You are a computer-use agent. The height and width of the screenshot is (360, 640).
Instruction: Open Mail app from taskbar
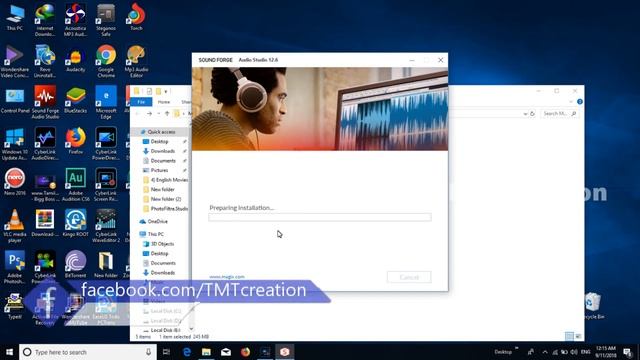pos(226,352)
